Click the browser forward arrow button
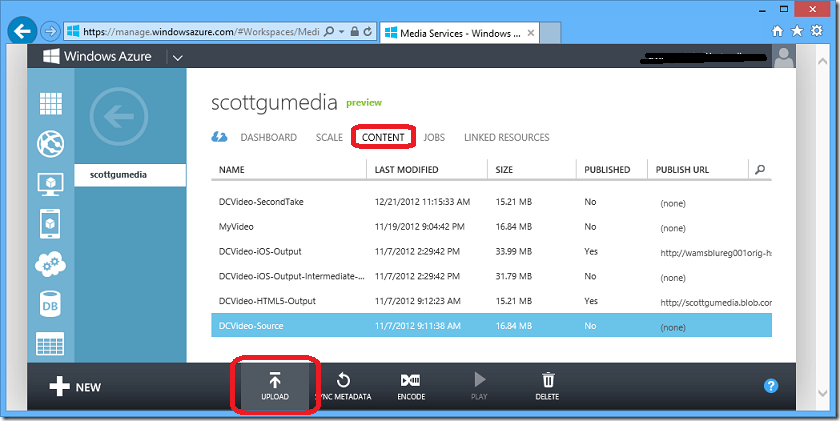Screen dimensions: 840x421 click(50, 32)
